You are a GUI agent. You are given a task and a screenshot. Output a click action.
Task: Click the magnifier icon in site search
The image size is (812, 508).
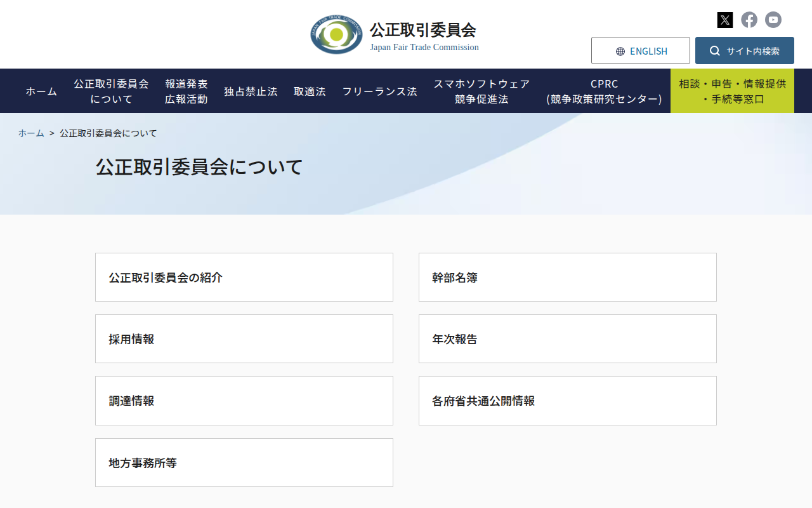(715, 51)
